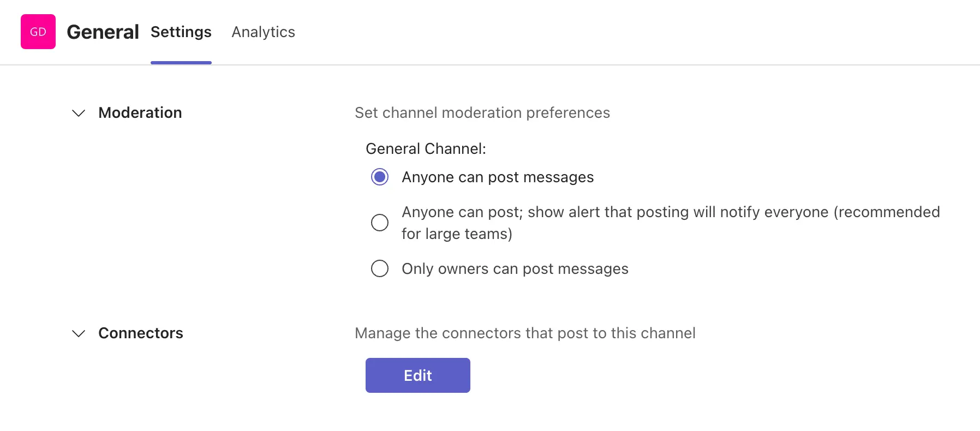Open the Analytics tab
This screenshot has width=980, height=431.
tap(263, 32)
